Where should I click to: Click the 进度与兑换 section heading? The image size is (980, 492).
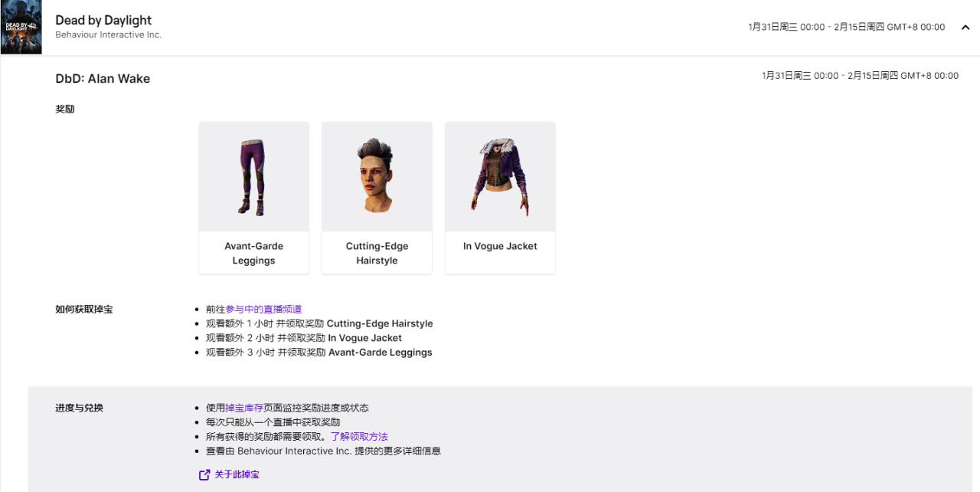click(x=79, y=408)
